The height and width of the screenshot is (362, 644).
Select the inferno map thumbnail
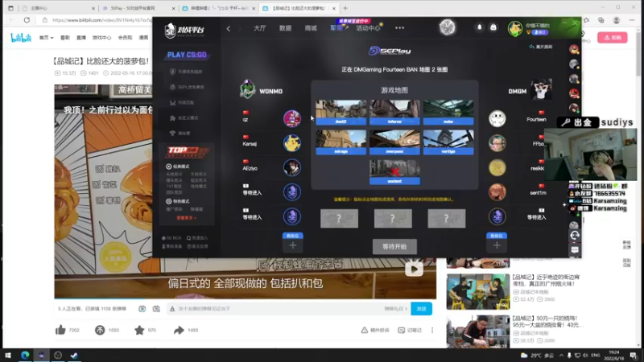(394, 113)
